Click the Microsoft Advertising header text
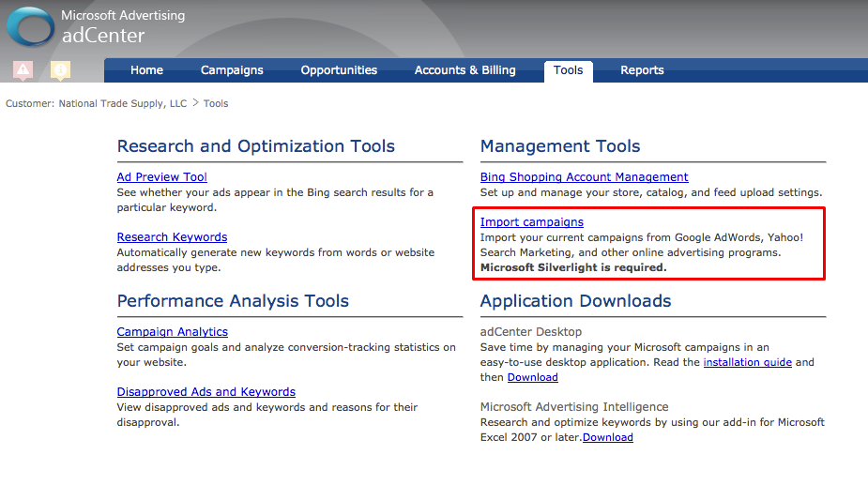868x485 pixels. (123, 16)
